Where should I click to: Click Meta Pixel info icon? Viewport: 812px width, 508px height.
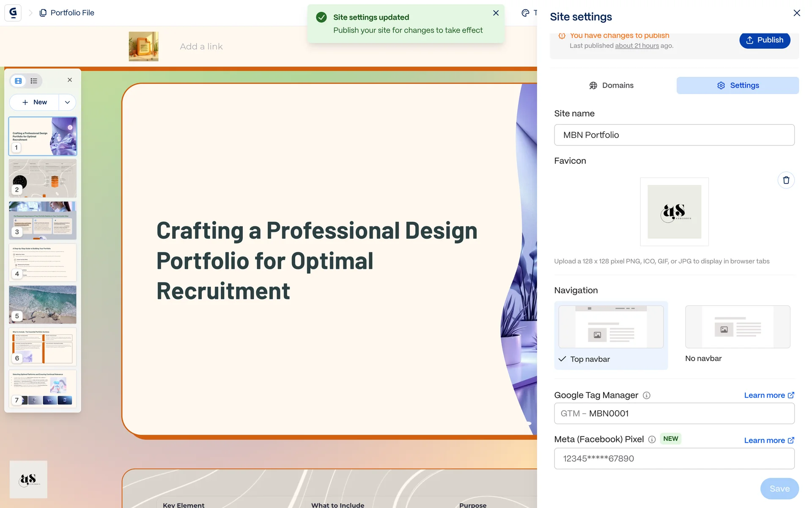click(x=652, y=439)
